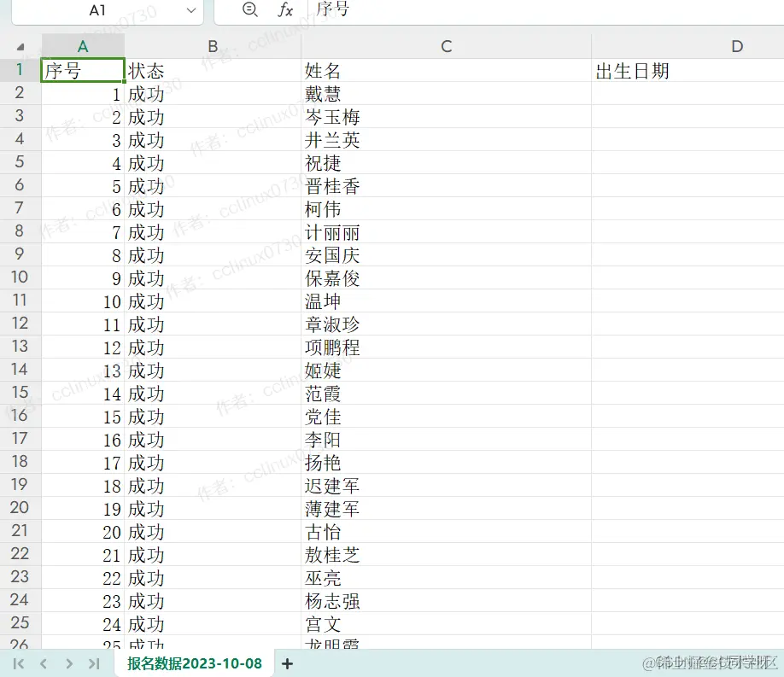The width and height of the screenshot is (784, 677).
Task: Click the name cell 薄建军
Action: [446, 508]
